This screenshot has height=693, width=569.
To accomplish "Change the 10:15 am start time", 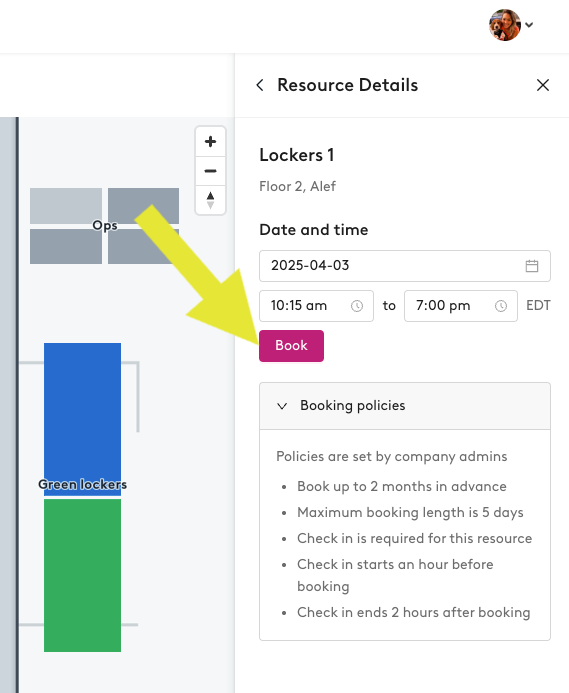I will point(316,306).
